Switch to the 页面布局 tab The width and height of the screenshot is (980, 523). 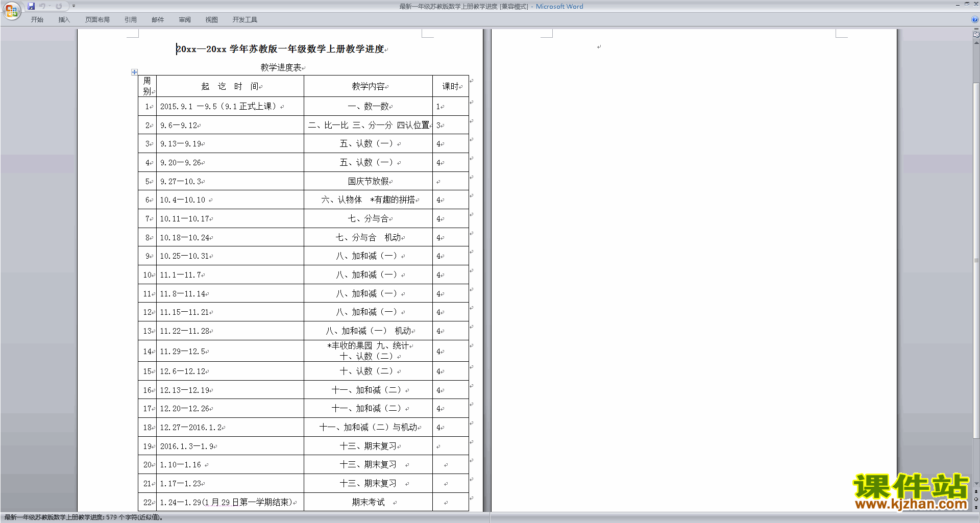tap(97, 19)
